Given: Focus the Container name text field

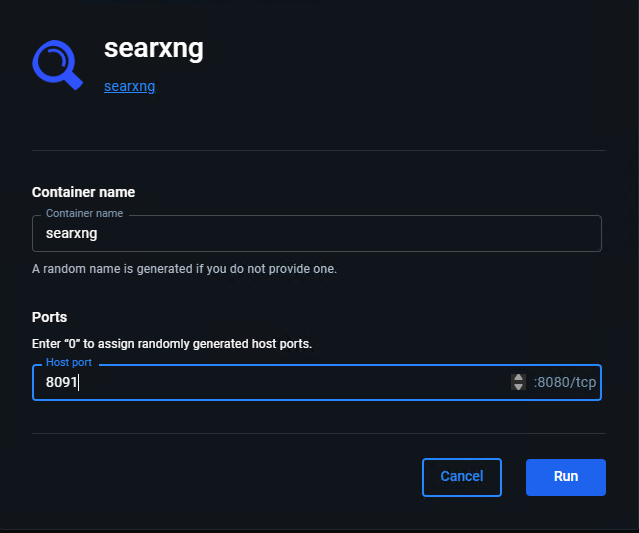Looking at the screenshot, I should tap(316, 234).
